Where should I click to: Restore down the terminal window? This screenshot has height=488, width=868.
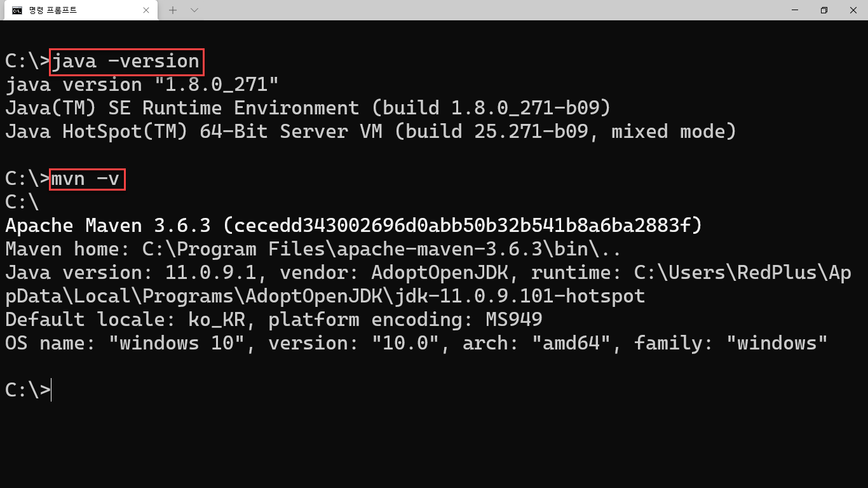tap(824, 10)
